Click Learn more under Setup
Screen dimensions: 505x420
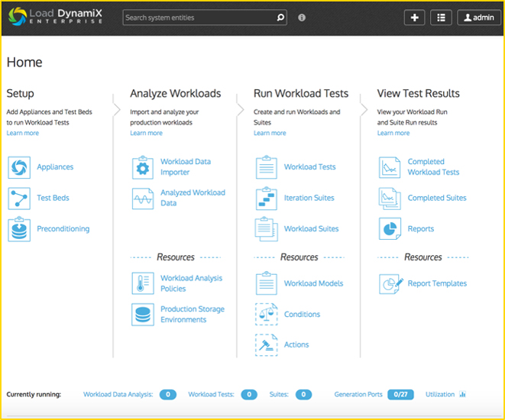23,133
